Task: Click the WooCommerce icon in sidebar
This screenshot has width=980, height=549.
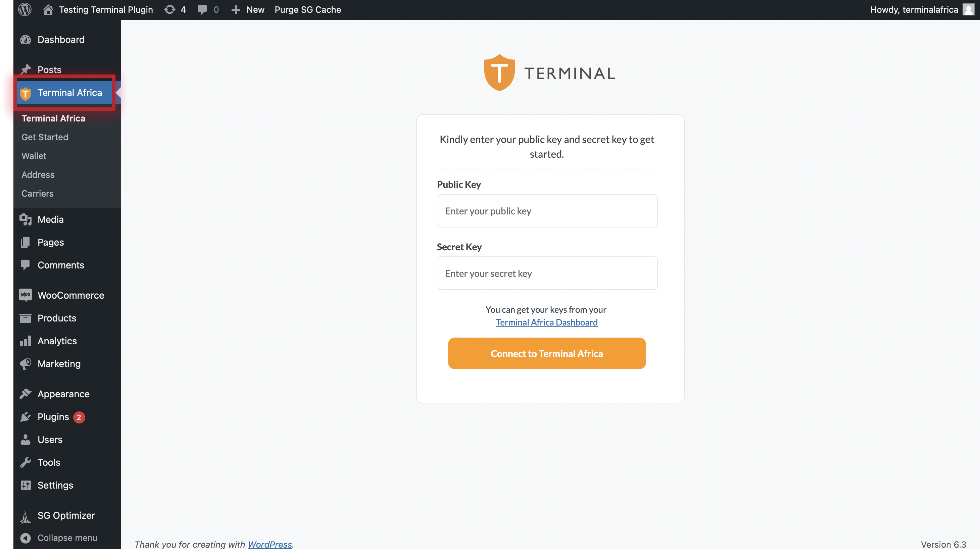Action: tap(26, 295)
